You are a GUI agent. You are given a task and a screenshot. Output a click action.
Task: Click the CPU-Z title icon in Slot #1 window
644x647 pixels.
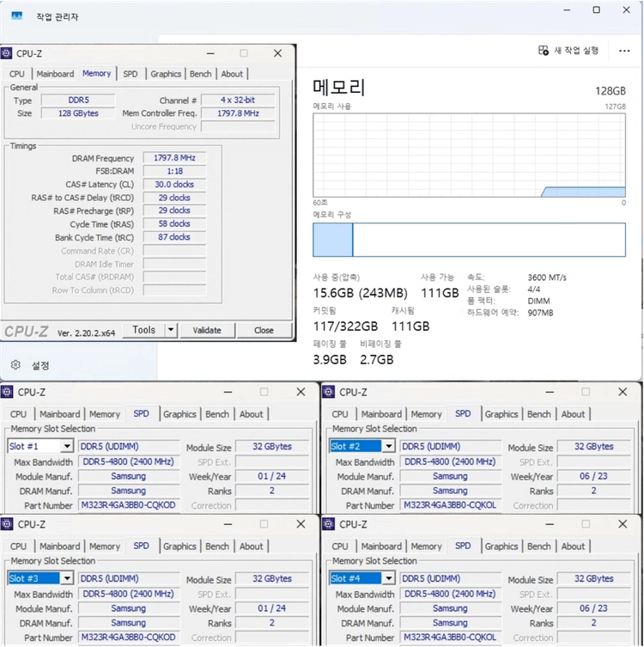7,392
